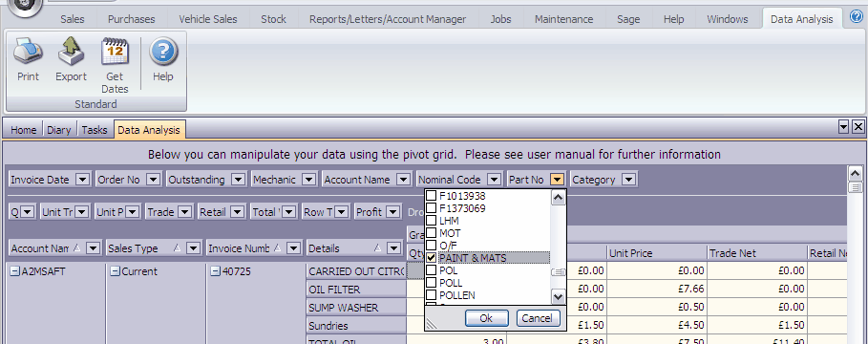The image size is (868, 344).
Task: Tick the F1013938 checkbox
Action: pos(432,196)
